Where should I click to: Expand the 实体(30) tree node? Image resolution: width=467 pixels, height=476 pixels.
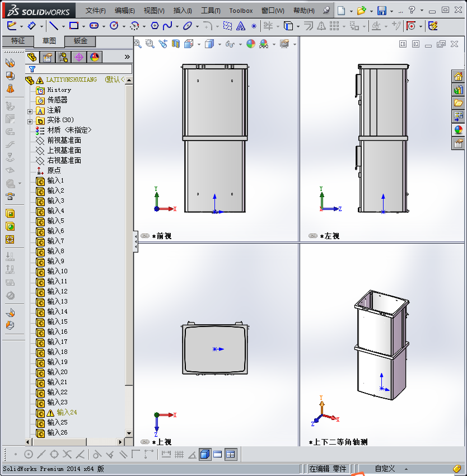tap(30, 122)
